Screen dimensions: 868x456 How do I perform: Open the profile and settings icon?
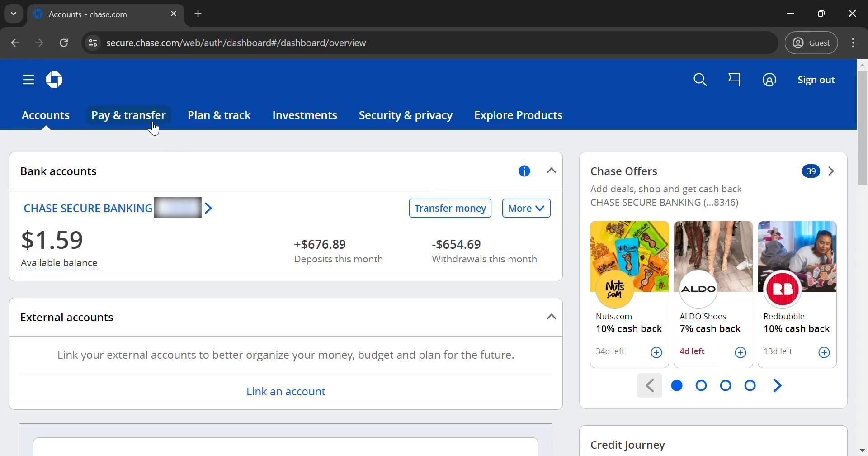click(x=769, y=80)
